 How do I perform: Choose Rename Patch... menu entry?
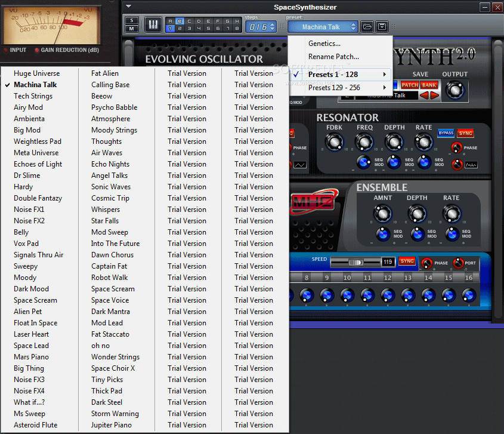tap(333, 57)
